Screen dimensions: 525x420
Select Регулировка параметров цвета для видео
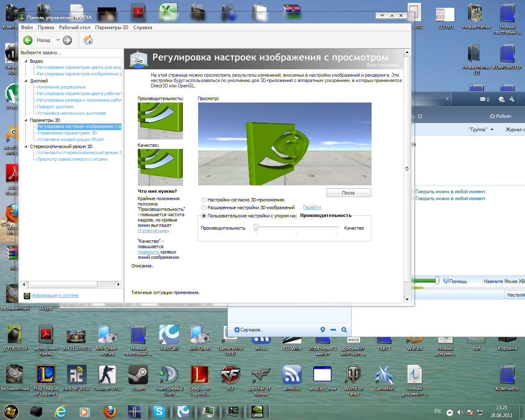coord(79,67)
